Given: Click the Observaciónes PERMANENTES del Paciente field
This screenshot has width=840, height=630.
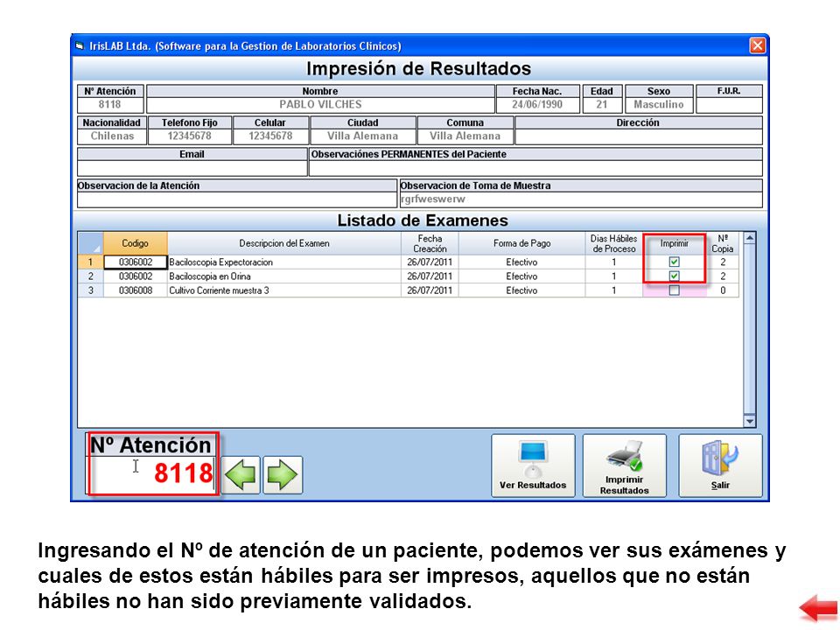Looking at the screenshot, I should [x=535, y=168].
